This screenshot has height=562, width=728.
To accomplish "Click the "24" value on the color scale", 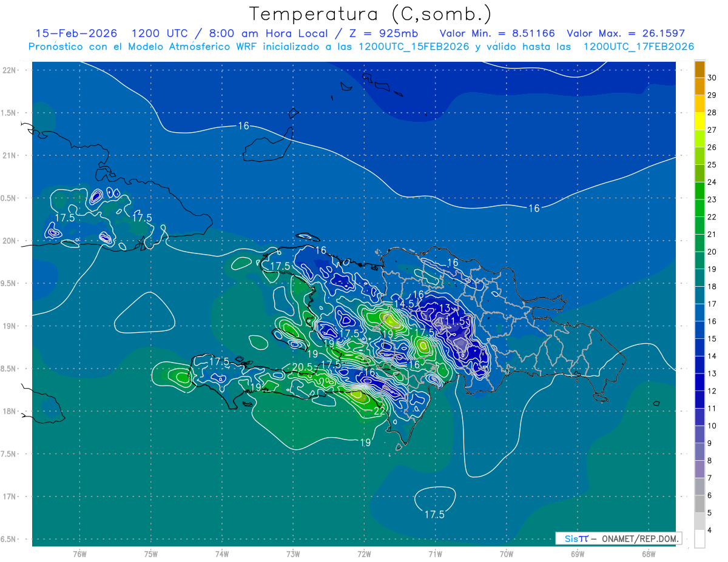I will [x=712, y=182].
